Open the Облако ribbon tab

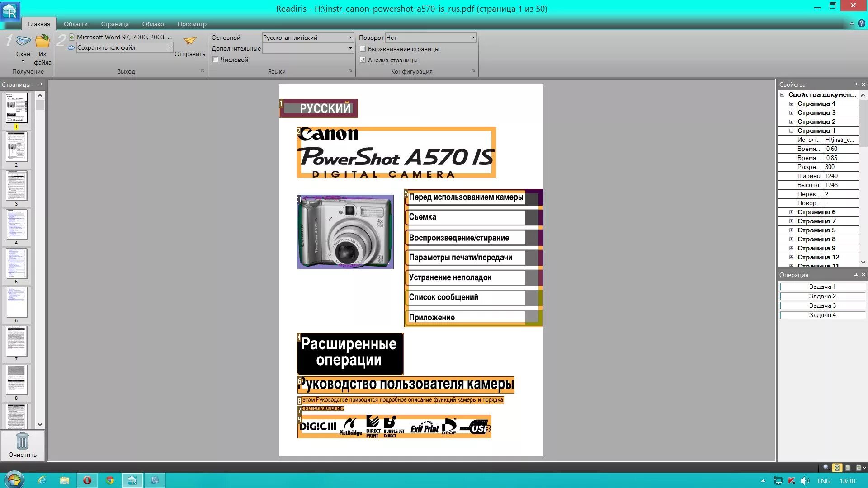pos(153,24)
